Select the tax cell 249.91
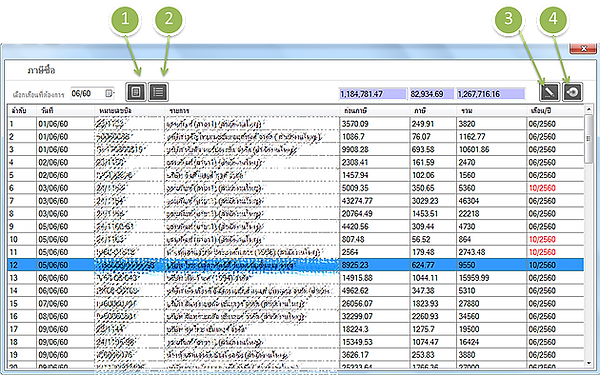 (x=433, y=124)
